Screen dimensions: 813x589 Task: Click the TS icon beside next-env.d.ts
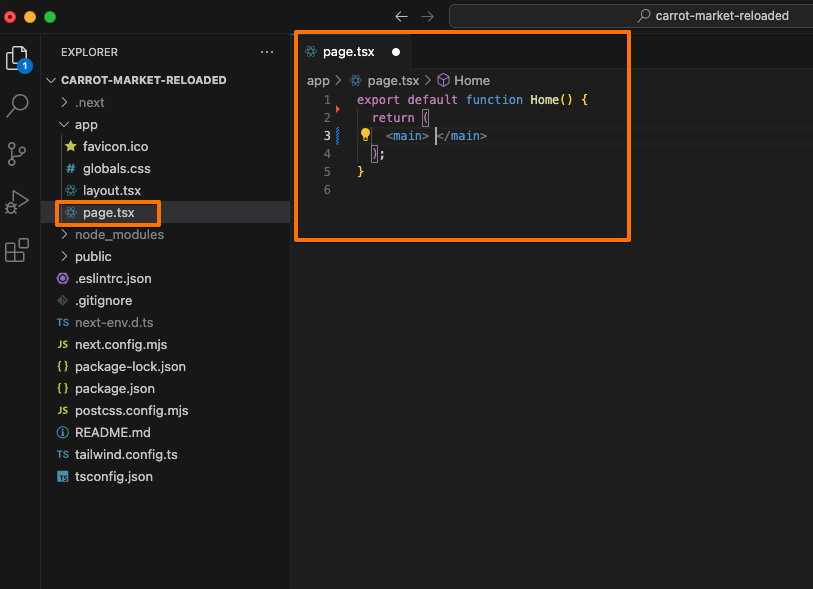[x=63, y=322]
